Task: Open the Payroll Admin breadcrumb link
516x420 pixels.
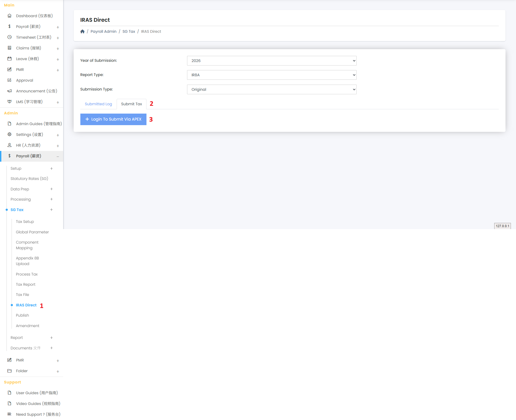Action: pyautogui.click(x=103, y=31)
